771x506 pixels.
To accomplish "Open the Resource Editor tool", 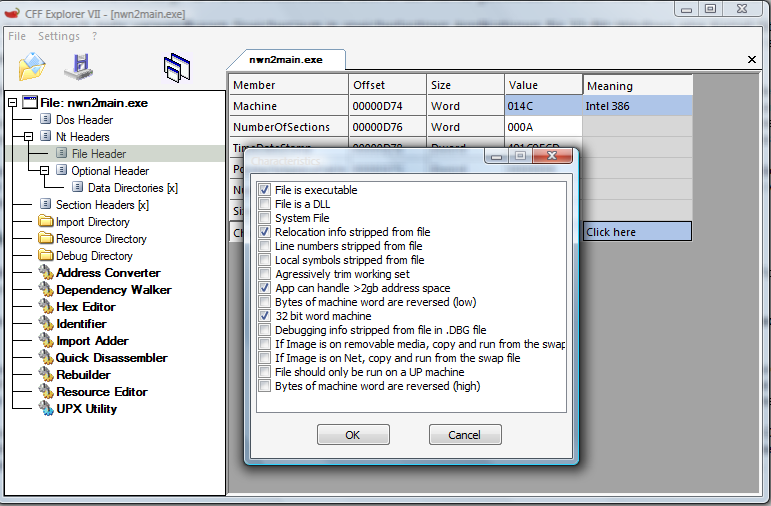I will pos(101,392).
